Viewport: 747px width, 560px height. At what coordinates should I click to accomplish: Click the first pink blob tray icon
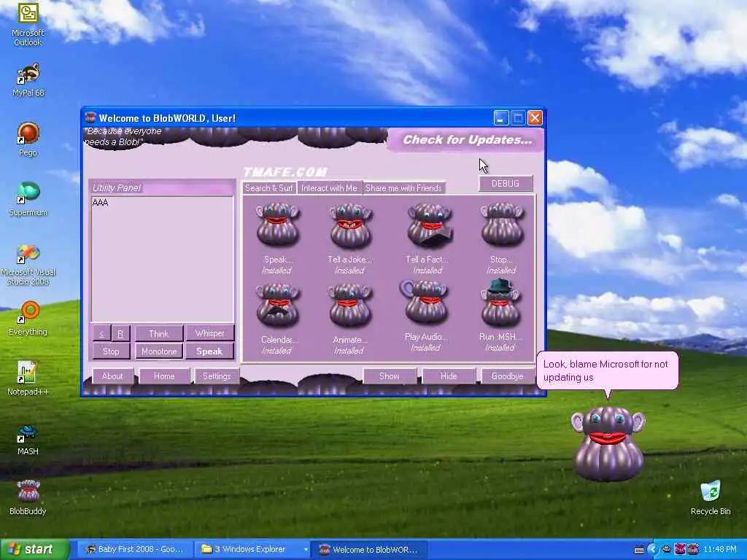679,550
